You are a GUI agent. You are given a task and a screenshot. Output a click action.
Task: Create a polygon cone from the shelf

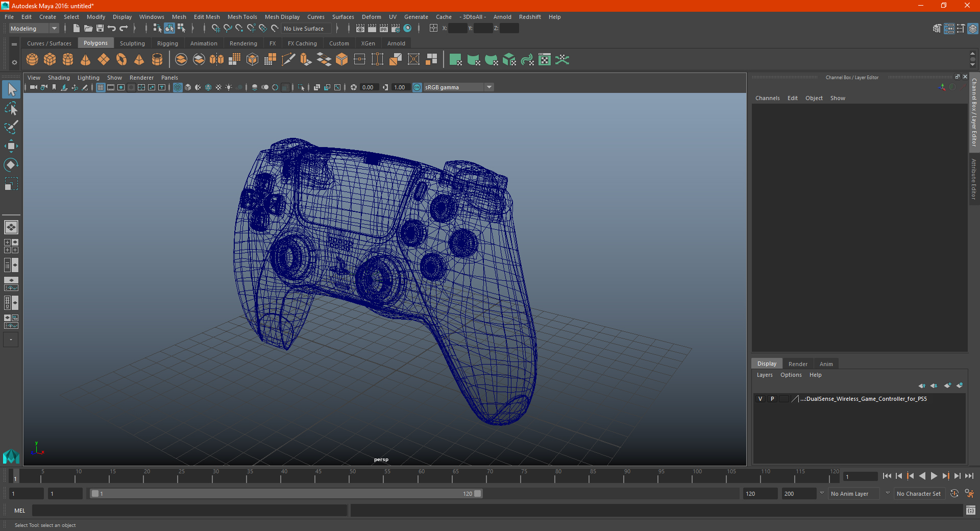(86, 60)
